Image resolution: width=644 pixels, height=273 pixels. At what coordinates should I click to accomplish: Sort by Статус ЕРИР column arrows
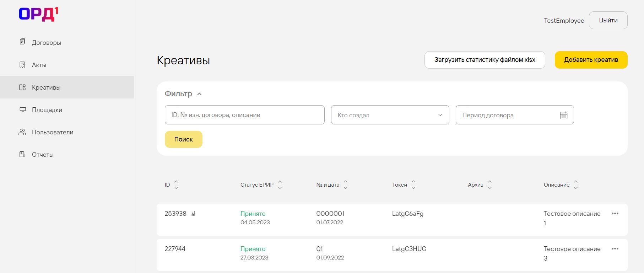tap(280, 185)
